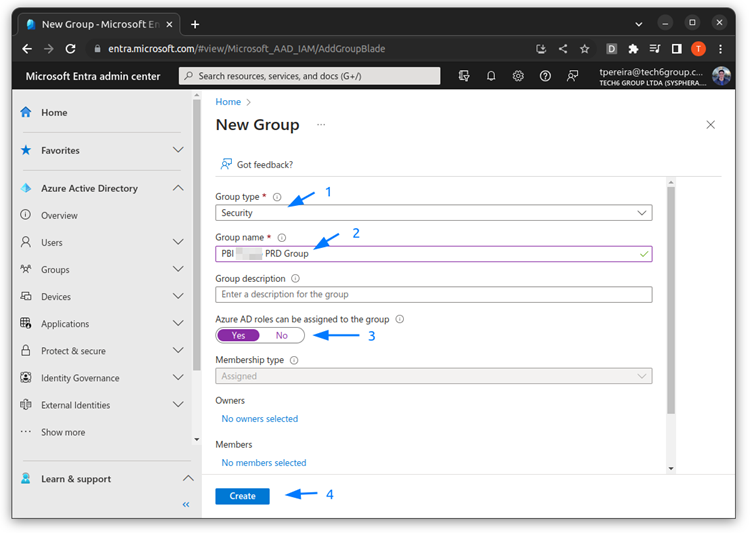Click the help question mark icon
Image resolution: width=750 pixels, height=533 pixels.
[545, 76]
